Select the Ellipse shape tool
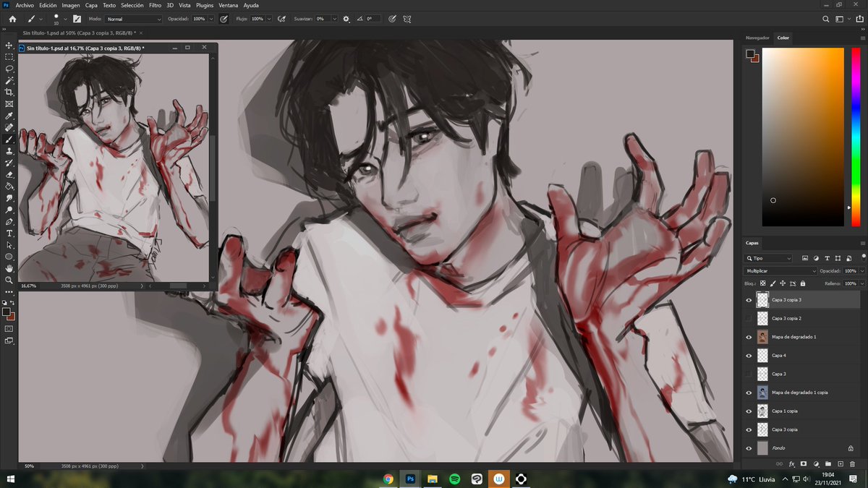The width and height of the screenshot is (868, 488). point(9,257)
